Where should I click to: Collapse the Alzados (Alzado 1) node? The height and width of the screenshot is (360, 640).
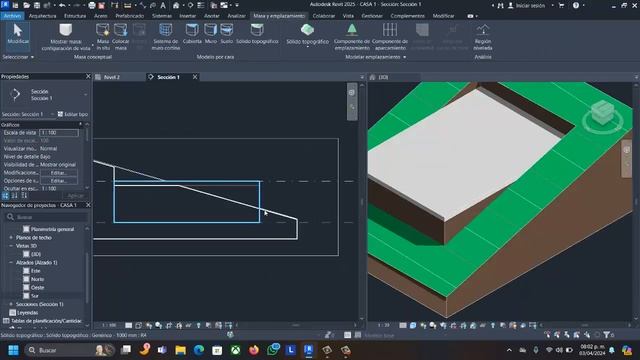point(11,262)
